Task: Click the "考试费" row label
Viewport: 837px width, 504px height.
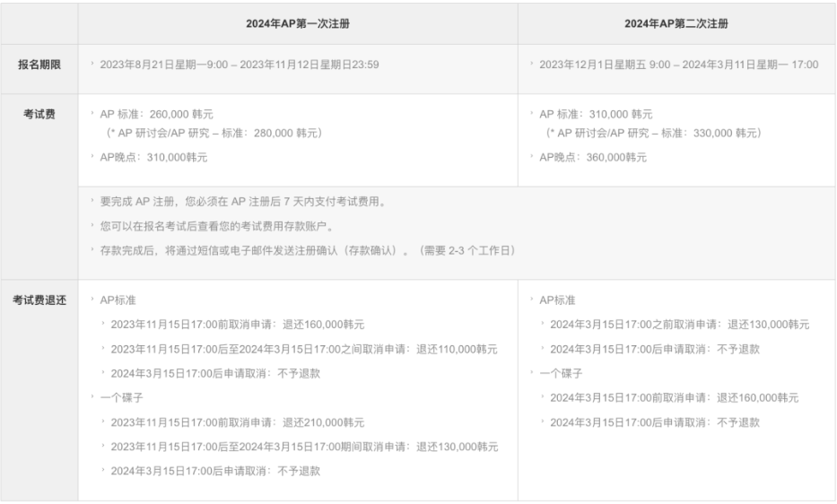Action: 39,114
